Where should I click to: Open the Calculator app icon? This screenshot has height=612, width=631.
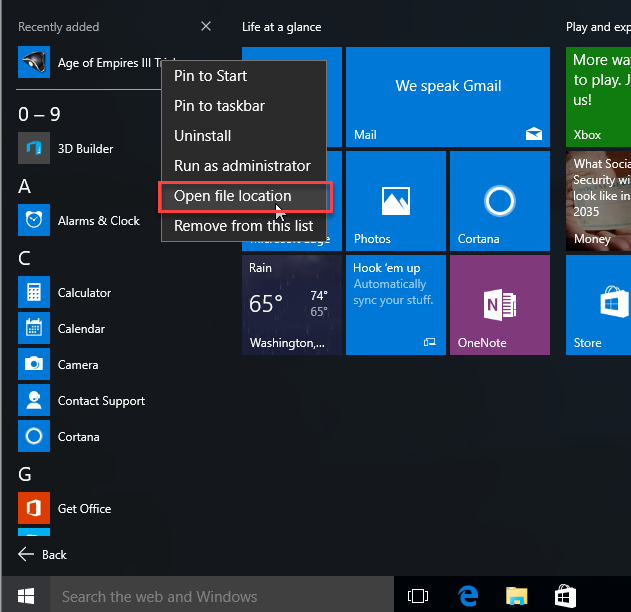34,292
